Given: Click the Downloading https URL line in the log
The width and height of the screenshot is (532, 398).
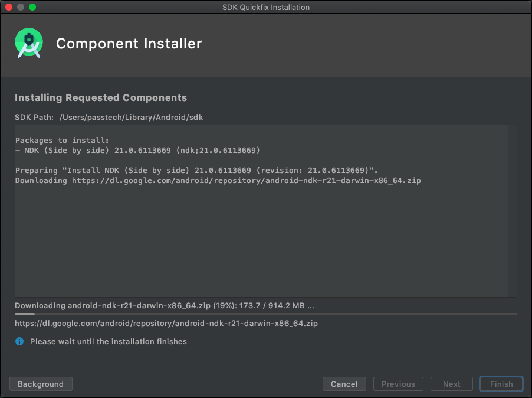Looking at the screenshot, I should tap(218, 180).
